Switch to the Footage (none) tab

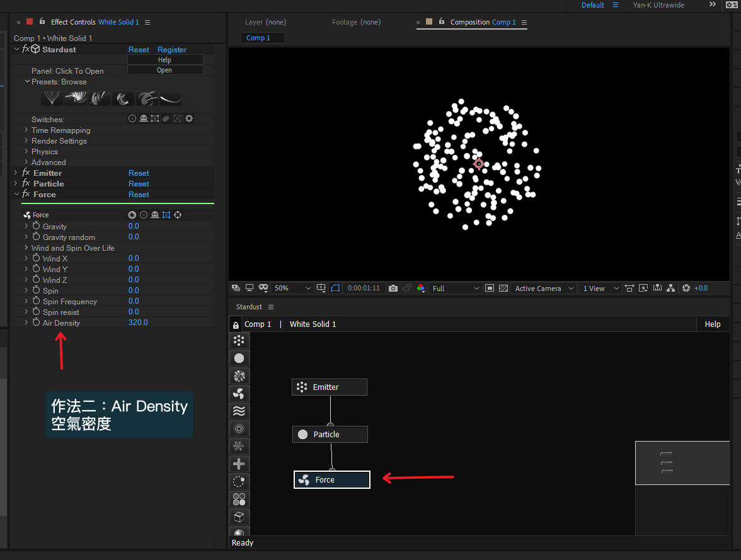coord(356,22)
